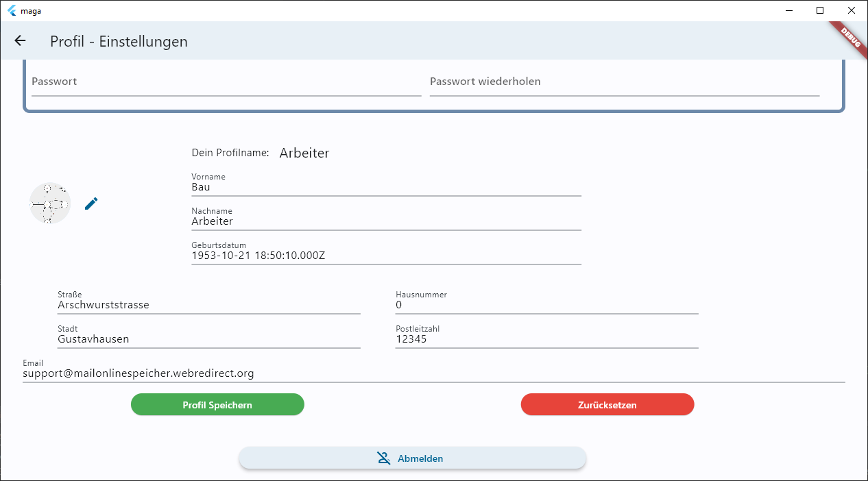Image resolution: width=868 pixels, height=481 pixels.
Task: Minimize the maga window
Action: (x=788, y=10)
